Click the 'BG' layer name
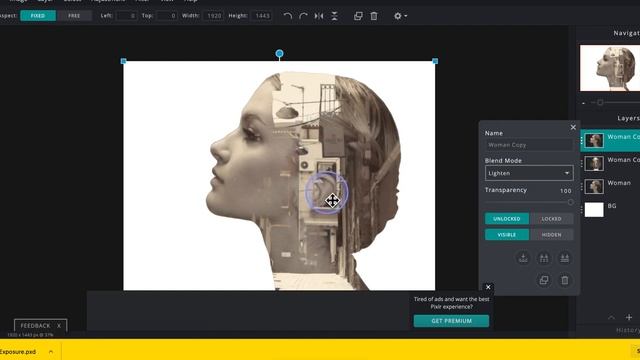This screenshot has height=360, width=640. tap(612, 206)
